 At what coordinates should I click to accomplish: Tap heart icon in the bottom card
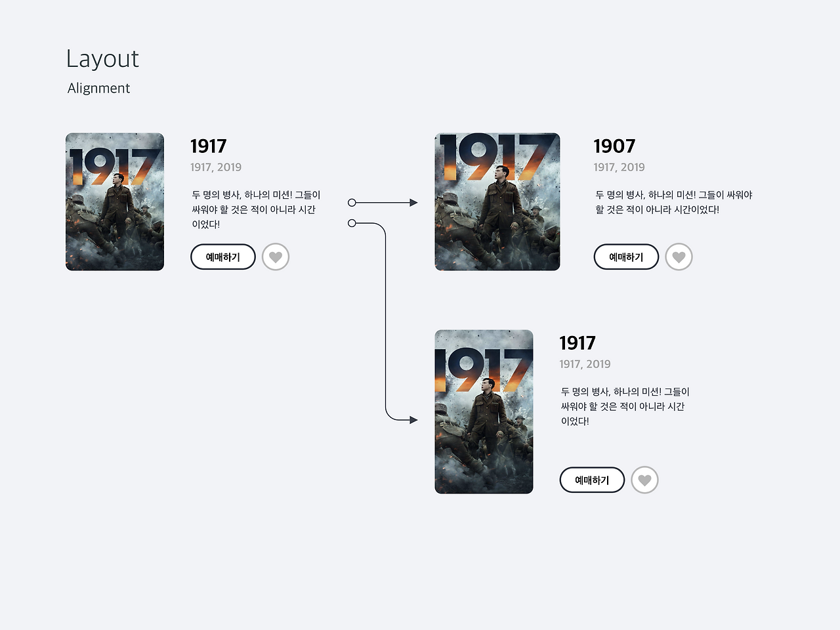(644, 480)
